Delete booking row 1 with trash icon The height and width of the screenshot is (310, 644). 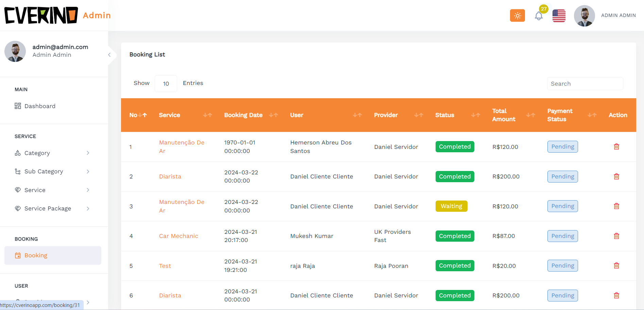616,147
